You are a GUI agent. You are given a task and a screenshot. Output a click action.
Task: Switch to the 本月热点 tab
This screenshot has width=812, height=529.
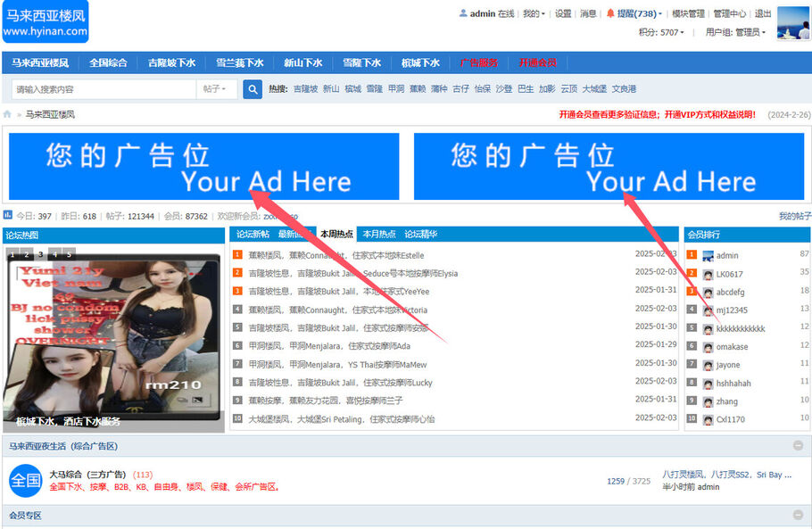click(x=380, y=235)
